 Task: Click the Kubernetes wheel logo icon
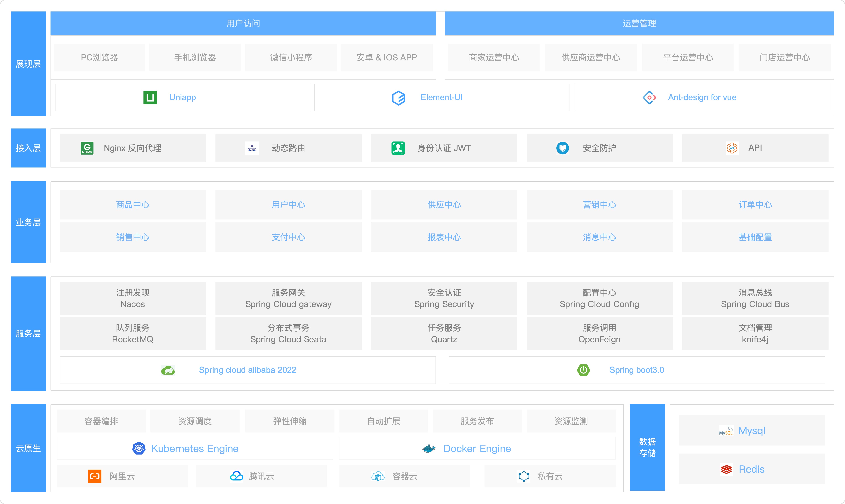point(139,448)
